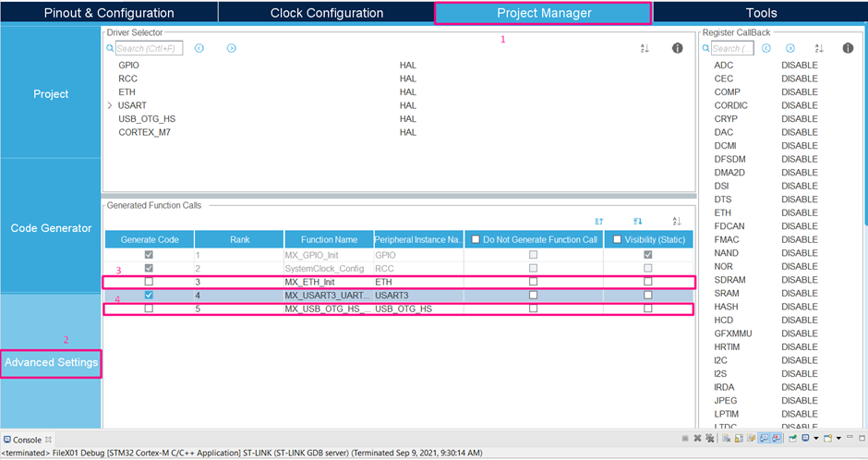Click the Open Console icon

(827, 439)
